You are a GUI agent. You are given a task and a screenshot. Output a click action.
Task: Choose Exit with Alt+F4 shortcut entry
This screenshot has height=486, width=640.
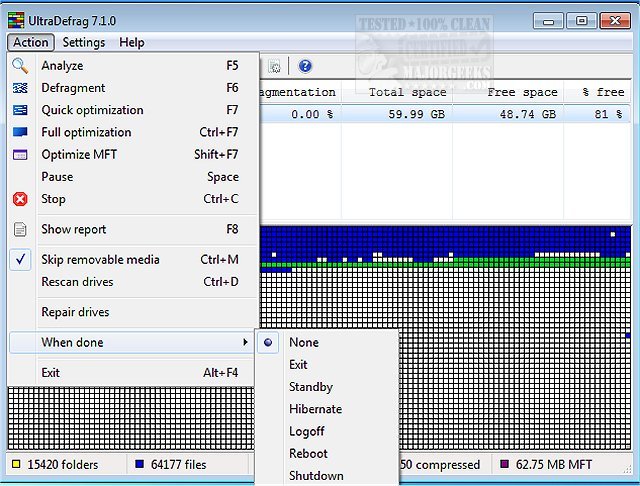coord(132,373)
